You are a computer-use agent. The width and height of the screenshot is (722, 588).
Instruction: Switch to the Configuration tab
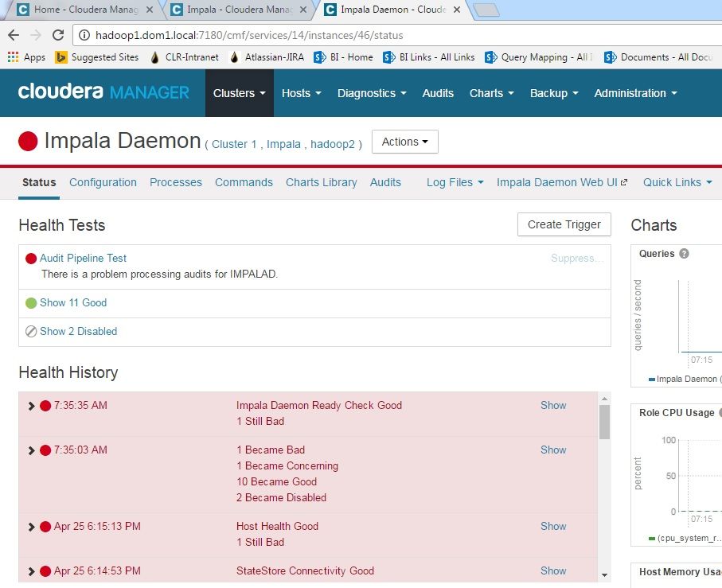[x=103, y=182]
